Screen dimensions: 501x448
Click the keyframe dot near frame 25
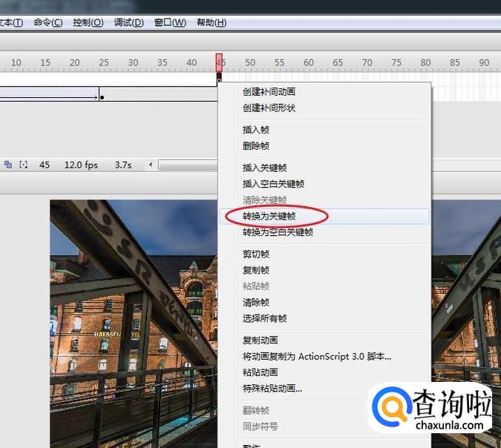tap(102, 97)
